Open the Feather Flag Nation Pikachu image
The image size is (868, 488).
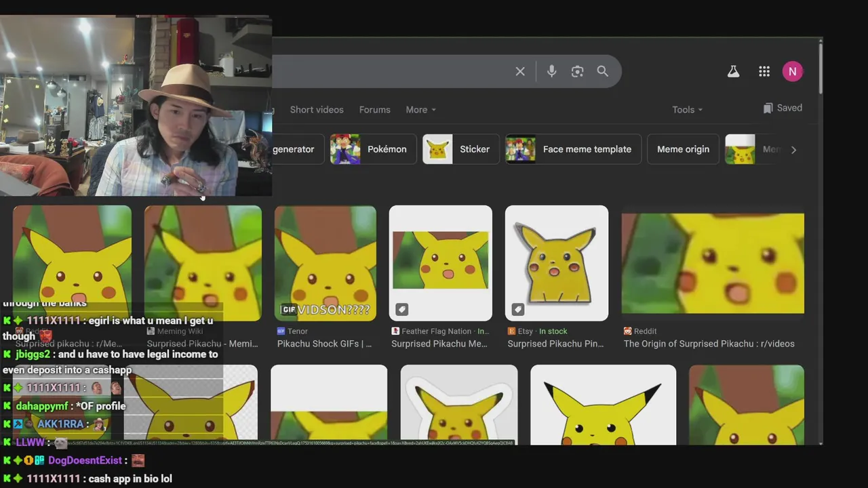tap(441, 263)
